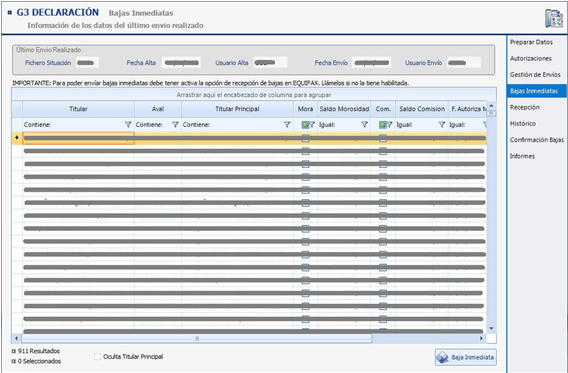The height and width of the screenshot is (373, 568).
Task: Click the horizontal scrollbar thumb
Action: (197, 338)
